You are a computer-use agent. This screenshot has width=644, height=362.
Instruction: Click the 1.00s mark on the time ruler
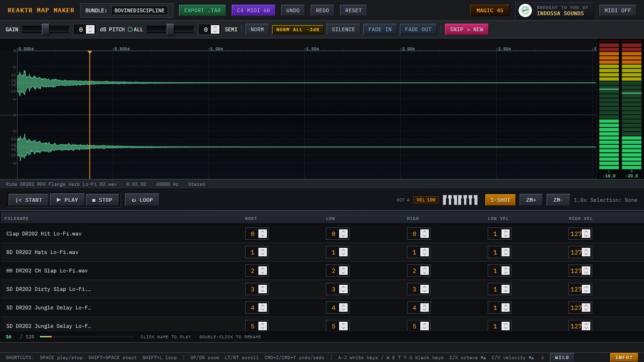[x=216, y=49]
